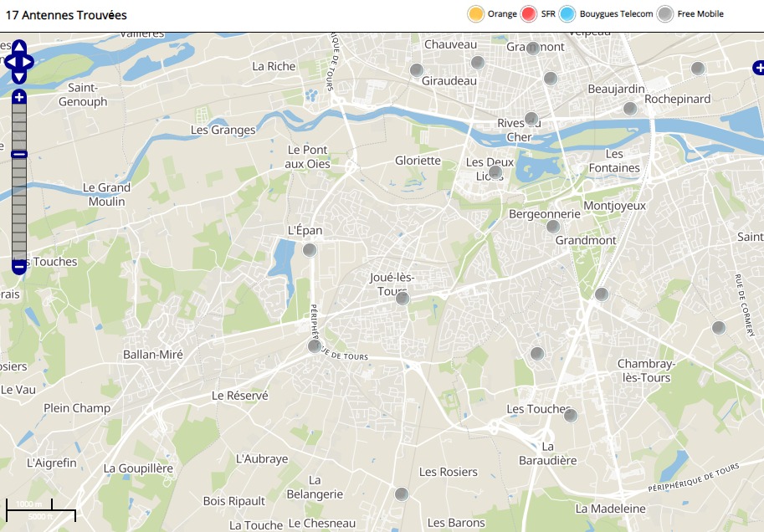The image size is (764, 532).
Task: Select antenna marker on Les Deux Lions
Action: tap(495, 172)
